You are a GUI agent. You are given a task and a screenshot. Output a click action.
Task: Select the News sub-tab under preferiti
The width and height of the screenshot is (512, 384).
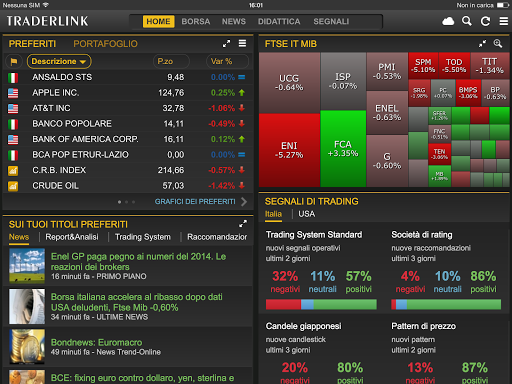[19, 237]
